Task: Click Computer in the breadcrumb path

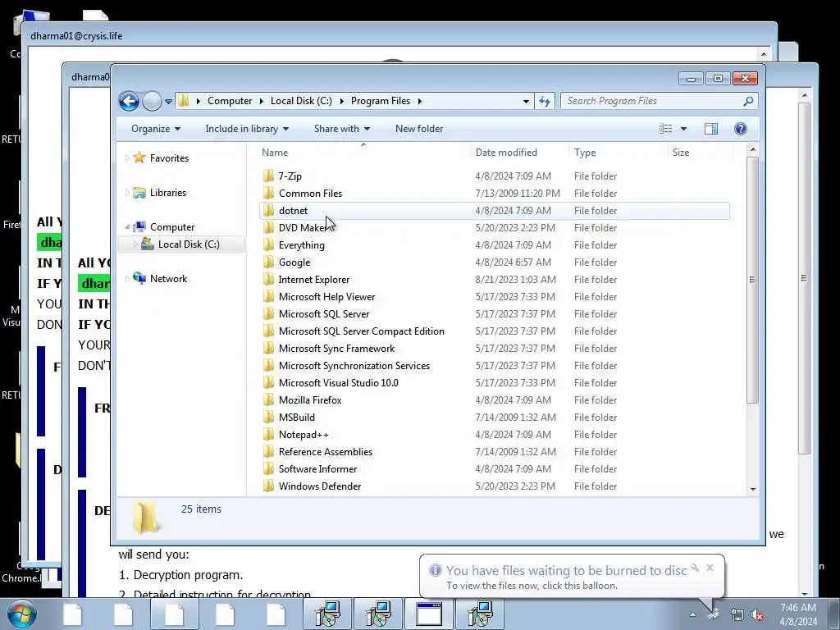Action: click(x=230, y=101)
